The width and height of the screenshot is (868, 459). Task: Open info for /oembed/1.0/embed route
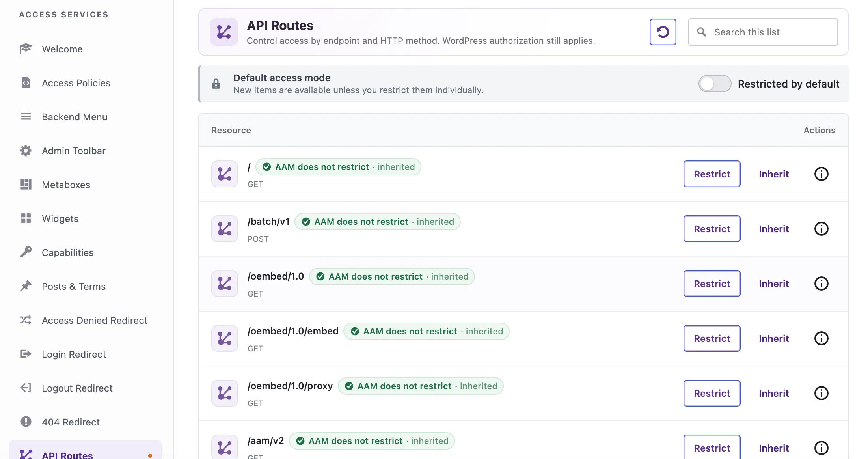[x=821, y=338]
